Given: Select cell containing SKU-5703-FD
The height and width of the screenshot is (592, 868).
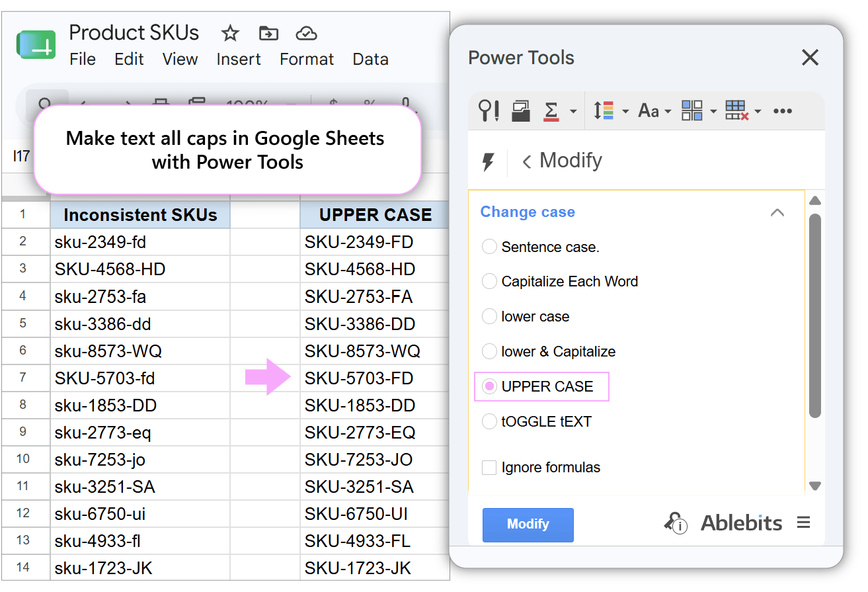Looking at the screenshot, I should [375, 378].
